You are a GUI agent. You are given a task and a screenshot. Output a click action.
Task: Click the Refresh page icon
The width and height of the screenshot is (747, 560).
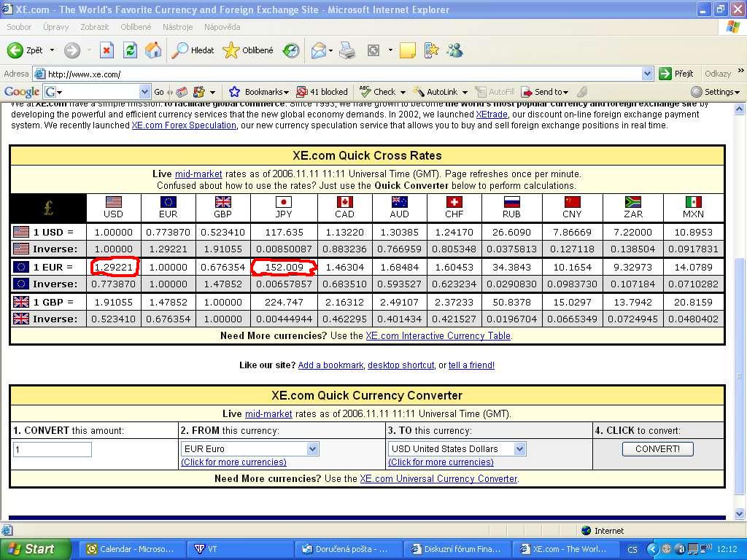[130, 50]
